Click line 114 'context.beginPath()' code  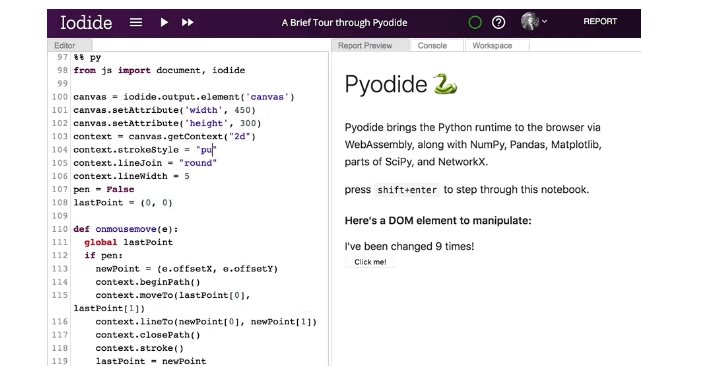(148, 282)
